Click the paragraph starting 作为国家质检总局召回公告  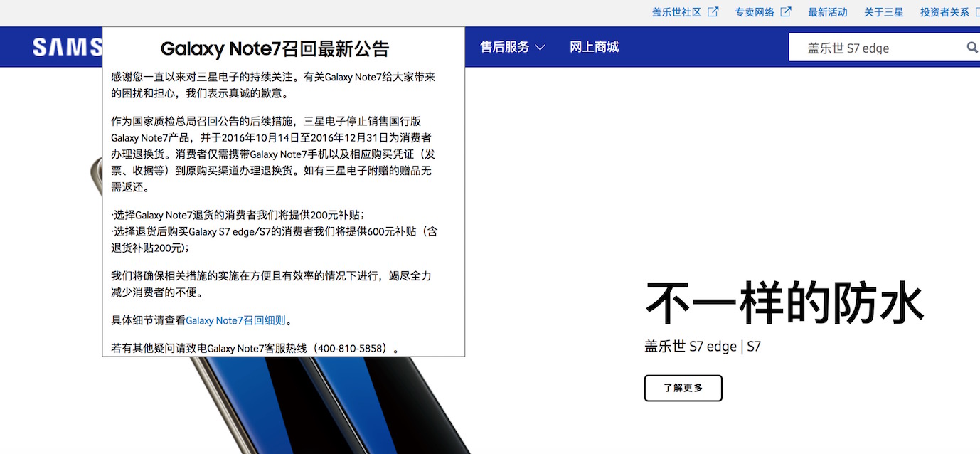[x=272, y=154]
